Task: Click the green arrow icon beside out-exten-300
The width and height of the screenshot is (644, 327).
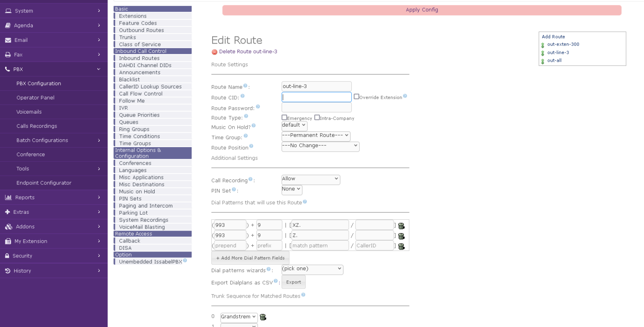Action: (543, 45)
